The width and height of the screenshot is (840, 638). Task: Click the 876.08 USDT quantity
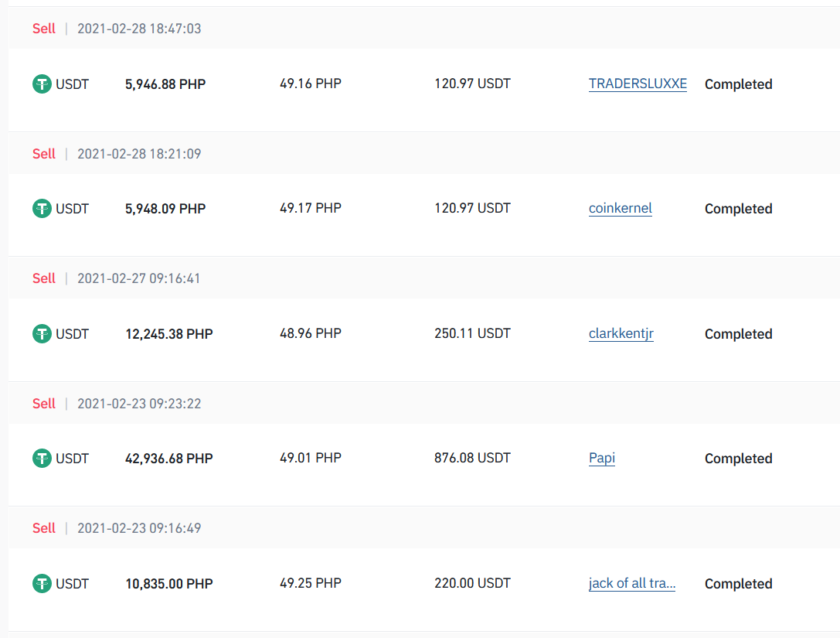(472, 458)
